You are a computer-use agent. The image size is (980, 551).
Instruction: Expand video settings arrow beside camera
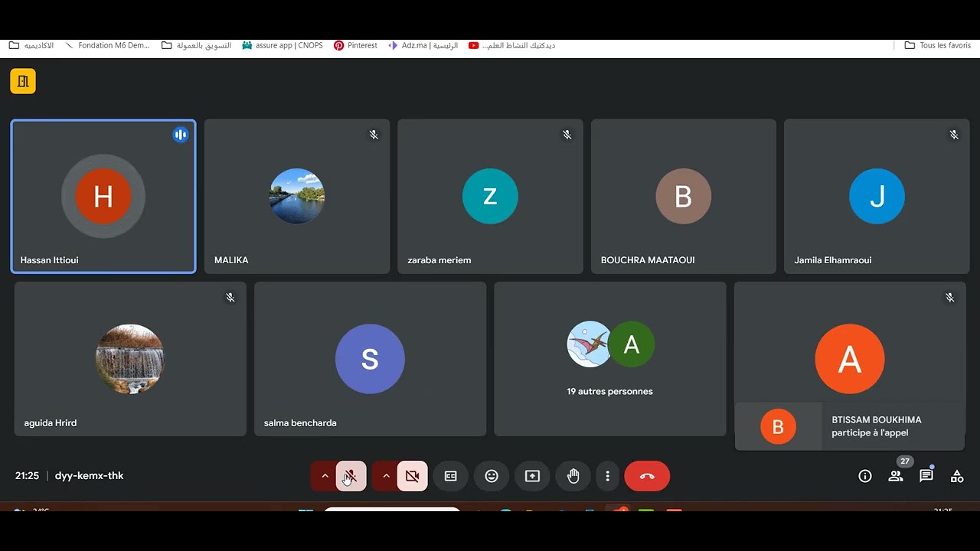pyautogui.click(x=386, y=476)
